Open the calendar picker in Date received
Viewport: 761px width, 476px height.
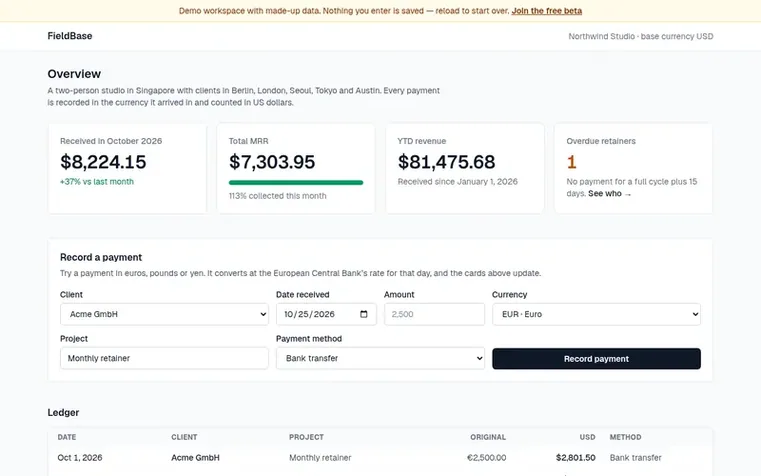click(364, 314)
